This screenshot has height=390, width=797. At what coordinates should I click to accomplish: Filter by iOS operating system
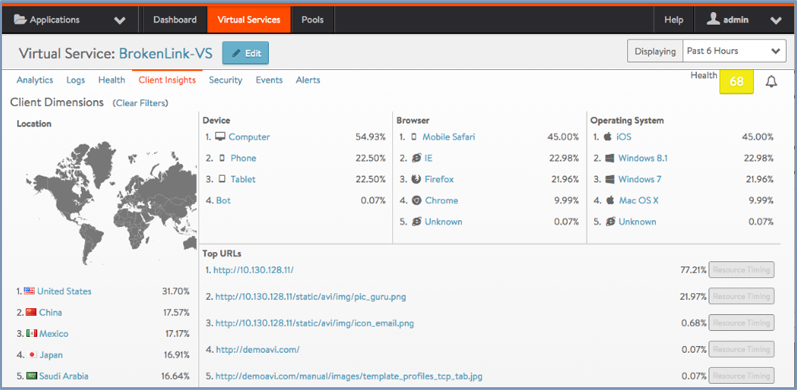click(x=624, y=137)
